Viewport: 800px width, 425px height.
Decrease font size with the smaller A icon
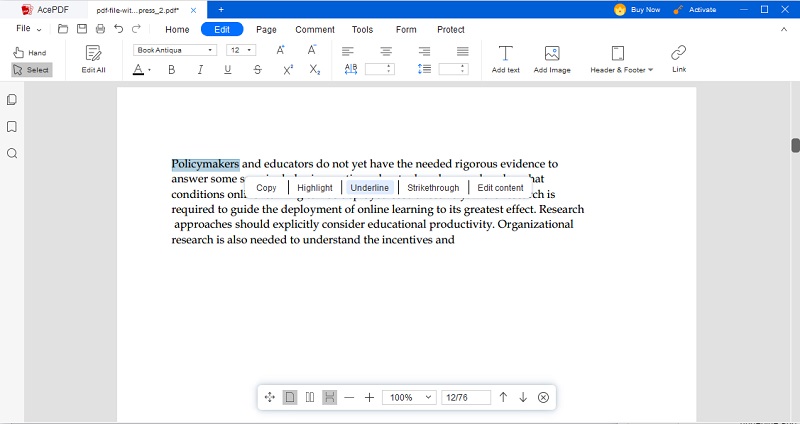click(x=312, y=50)
